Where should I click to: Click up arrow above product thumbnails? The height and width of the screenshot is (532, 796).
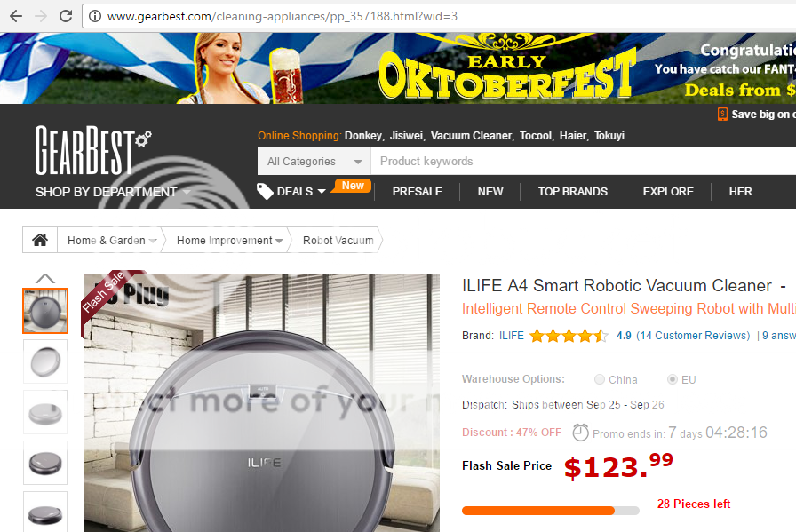click(x=45, y=278)
